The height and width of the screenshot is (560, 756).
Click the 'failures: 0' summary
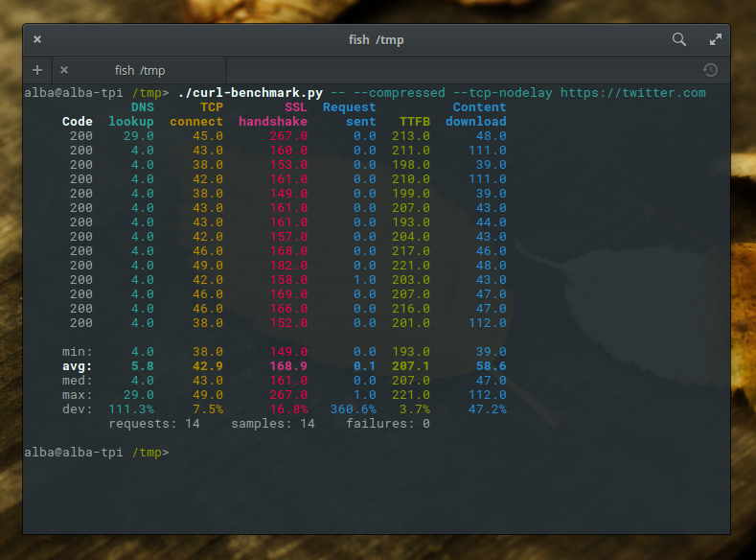pyautogui.click(x=388, y=424)
